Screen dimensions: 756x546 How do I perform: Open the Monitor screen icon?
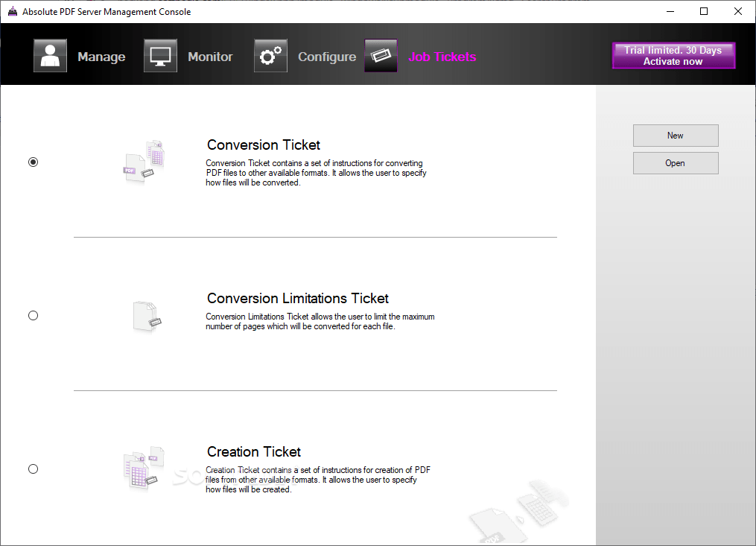point(161,56)
